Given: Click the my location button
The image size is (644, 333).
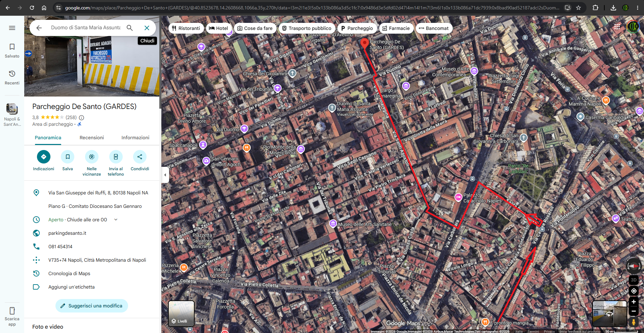Looking at the screenshot, I should 634,291.
